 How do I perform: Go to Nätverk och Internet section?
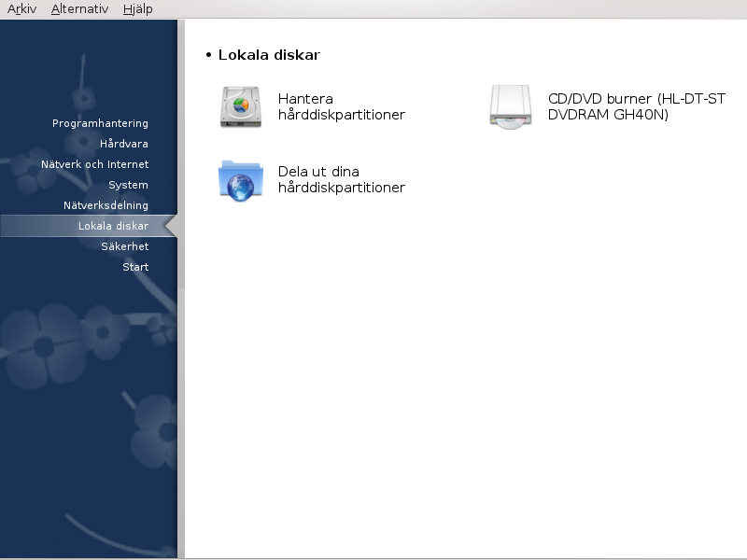tap(94, 164)
